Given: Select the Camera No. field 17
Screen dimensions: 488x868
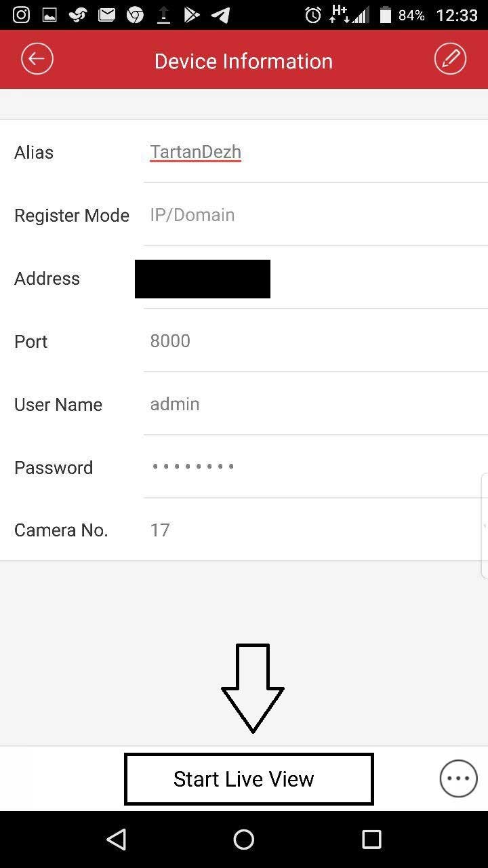Looking at the screenshot, I should (316, 530).
